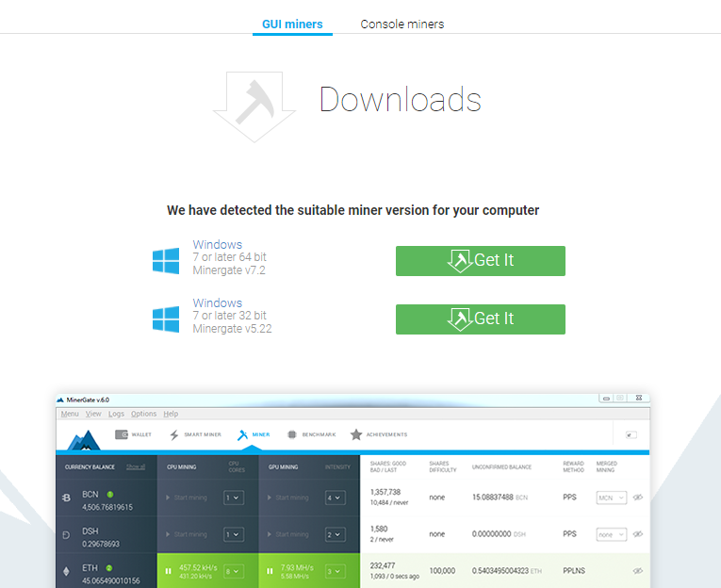
Task: Click the Windows logo for 32 bit version
Action: click(x=166, y=319)
